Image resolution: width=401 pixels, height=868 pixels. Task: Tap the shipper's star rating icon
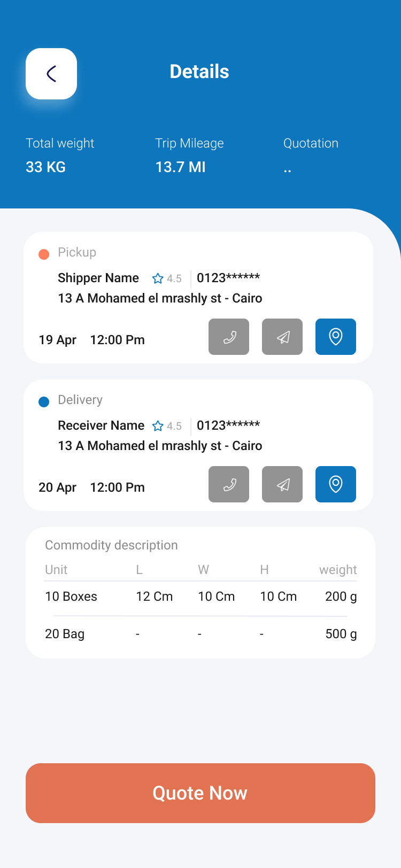tap(158, 278)
